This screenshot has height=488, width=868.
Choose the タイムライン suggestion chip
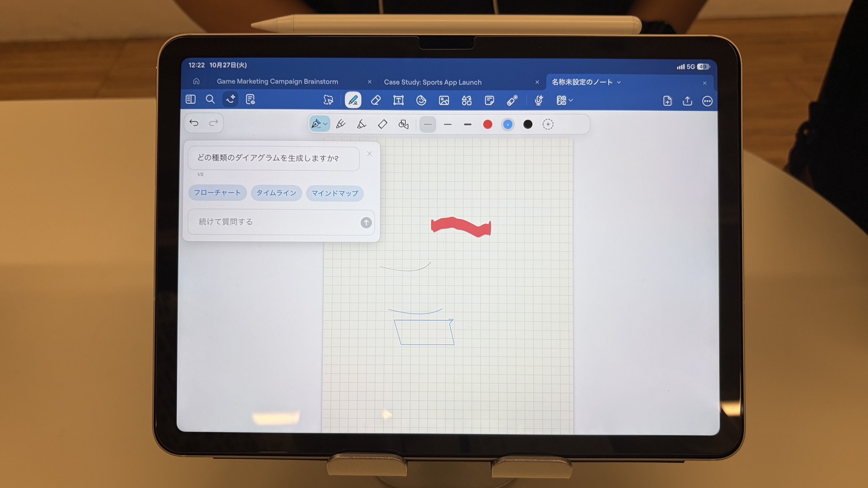coord(276,193)
